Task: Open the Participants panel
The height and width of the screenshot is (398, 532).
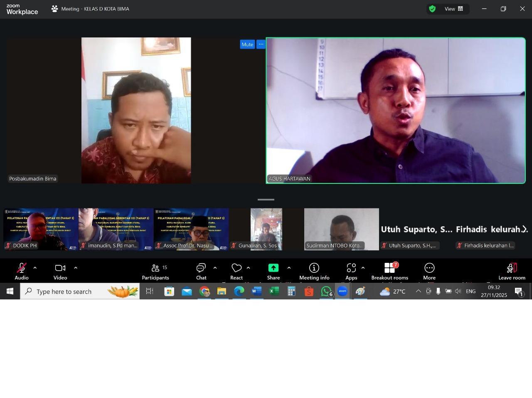Action: click(x=155, y=271)
